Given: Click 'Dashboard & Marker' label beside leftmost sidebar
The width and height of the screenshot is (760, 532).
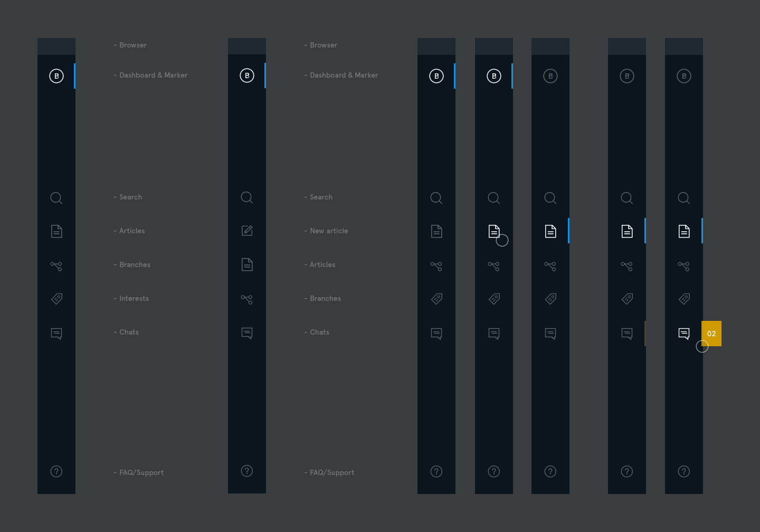Looking at the screenshot, I should pos(154,75).
